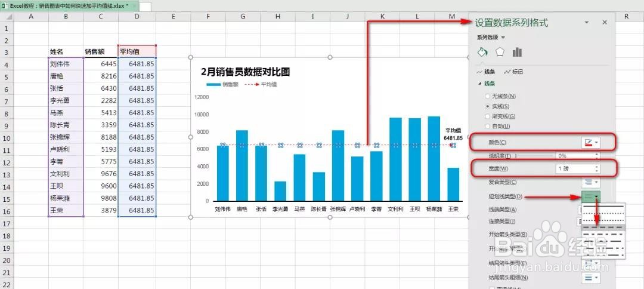Select the 渐变线(G) radio button
644x289 pixels.
(x=488, y=116)
